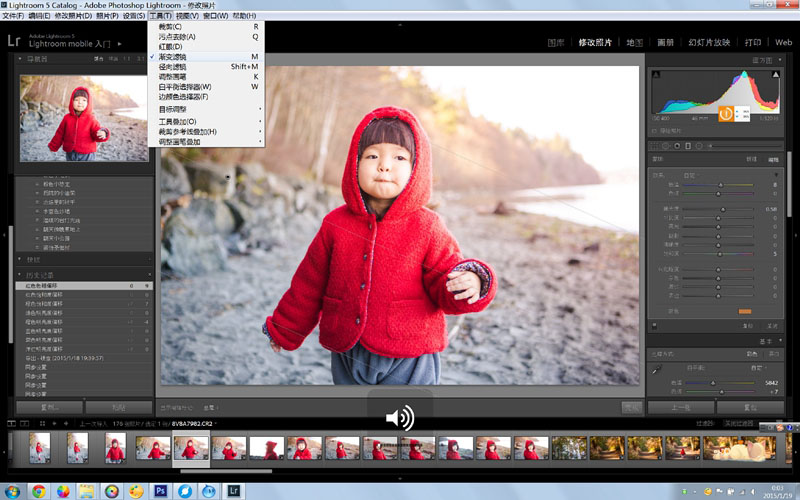Open the 文件(F) menu
Viewport: 800px width, 500px height.
click(x=13, y=16)
